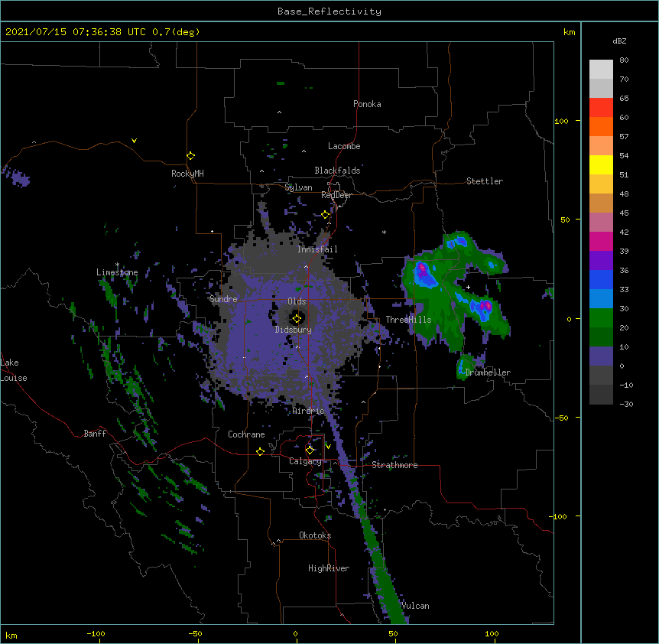Click the Drumheller label
659x644 pixels.
(488, 372)
